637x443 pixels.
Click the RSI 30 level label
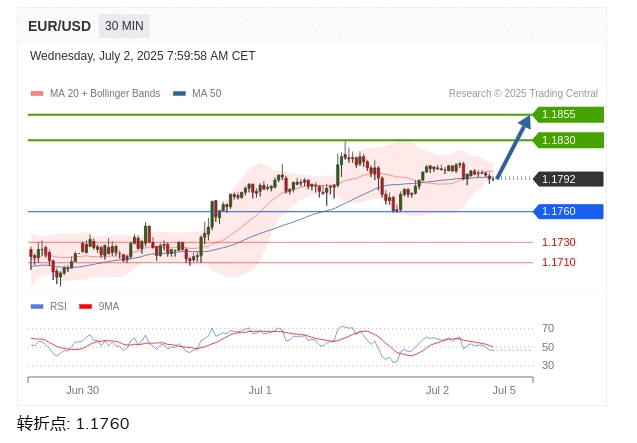point(548,365)
